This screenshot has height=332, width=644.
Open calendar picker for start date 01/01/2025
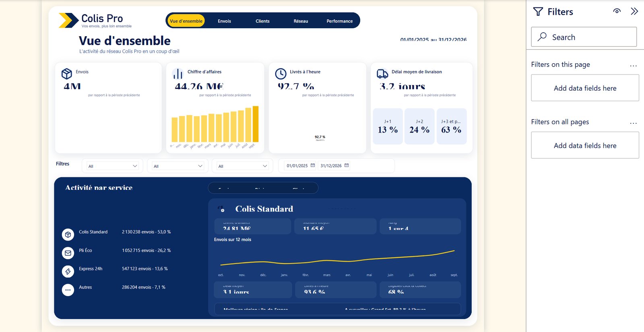coord(313,165)
